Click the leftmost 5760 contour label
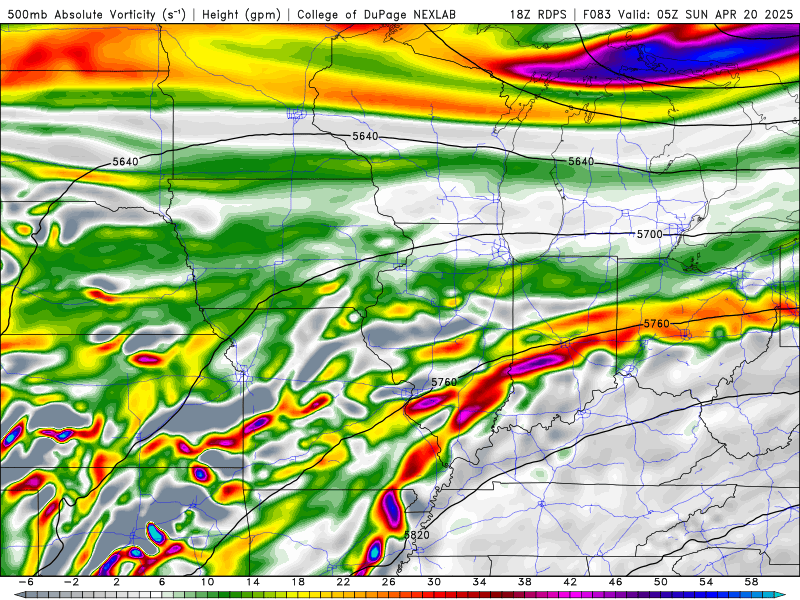 [x=444, y=382]
